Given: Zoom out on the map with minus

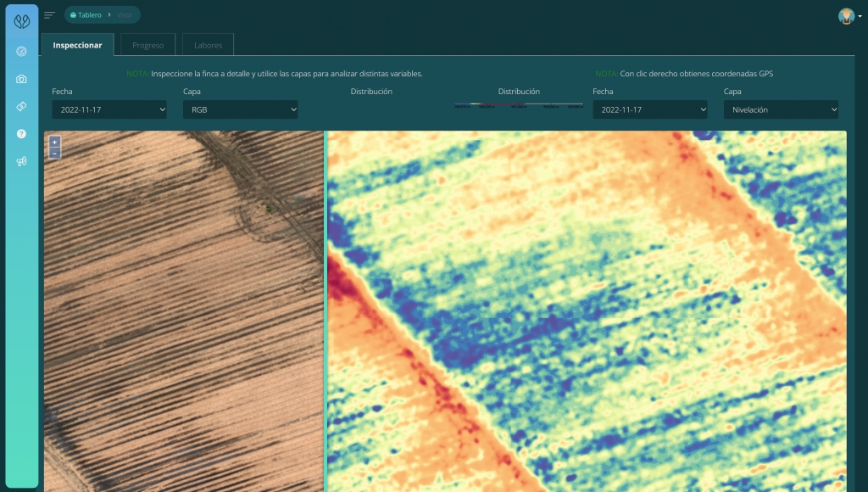Looking at the screenshot, I should [54, 154].
